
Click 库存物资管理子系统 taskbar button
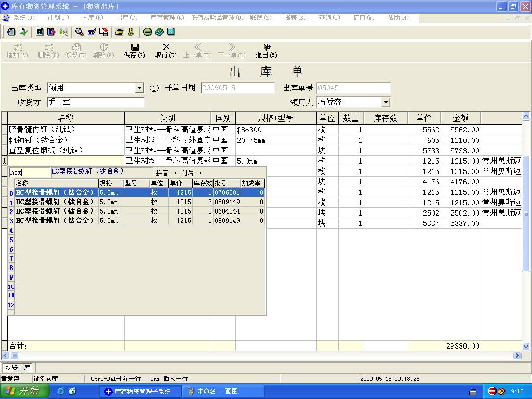click(139, 392)
